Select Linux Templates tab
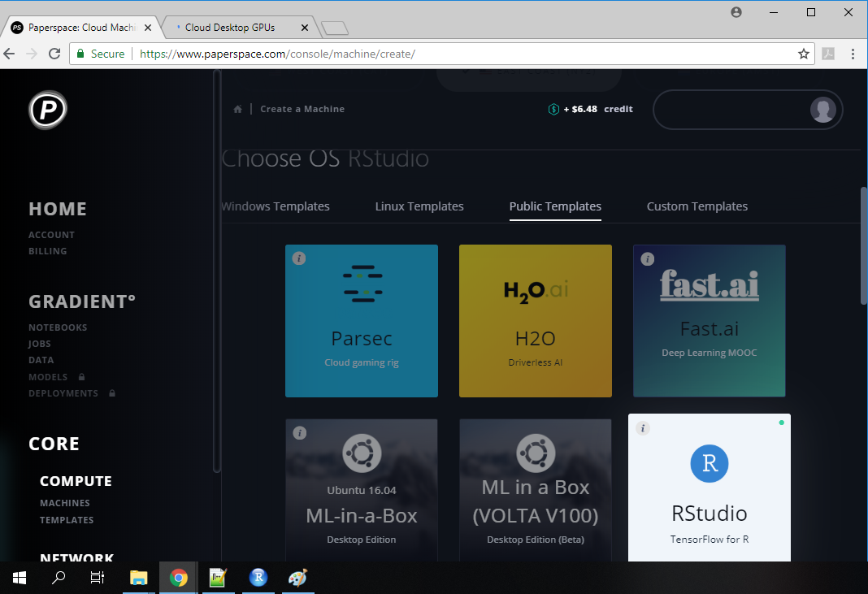Image resolution: width=868 pixels, height=594 pixels. tap(419, 206)
